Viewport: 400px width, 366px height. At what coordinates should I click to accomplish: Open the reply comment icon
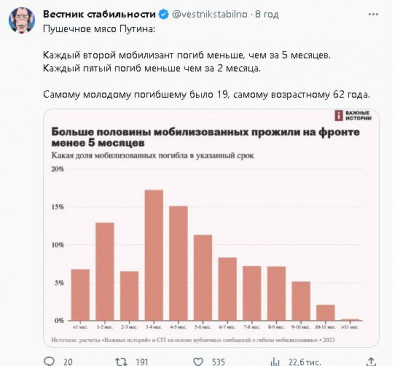[49, 361]
